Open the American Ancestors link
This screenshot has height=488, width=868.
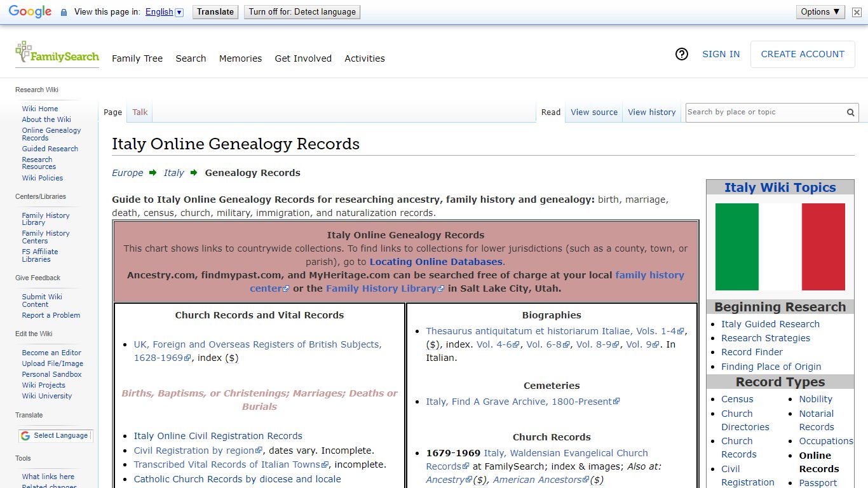541,480
